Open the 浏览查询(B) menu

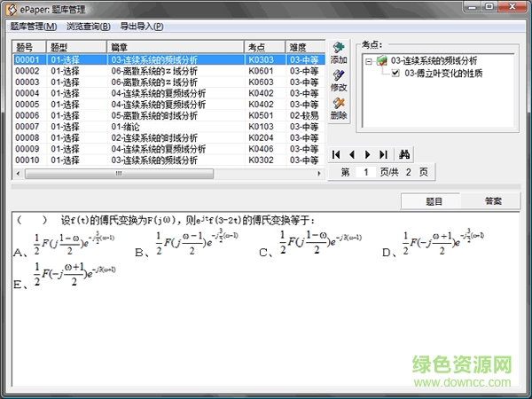[x=89, y=27]
